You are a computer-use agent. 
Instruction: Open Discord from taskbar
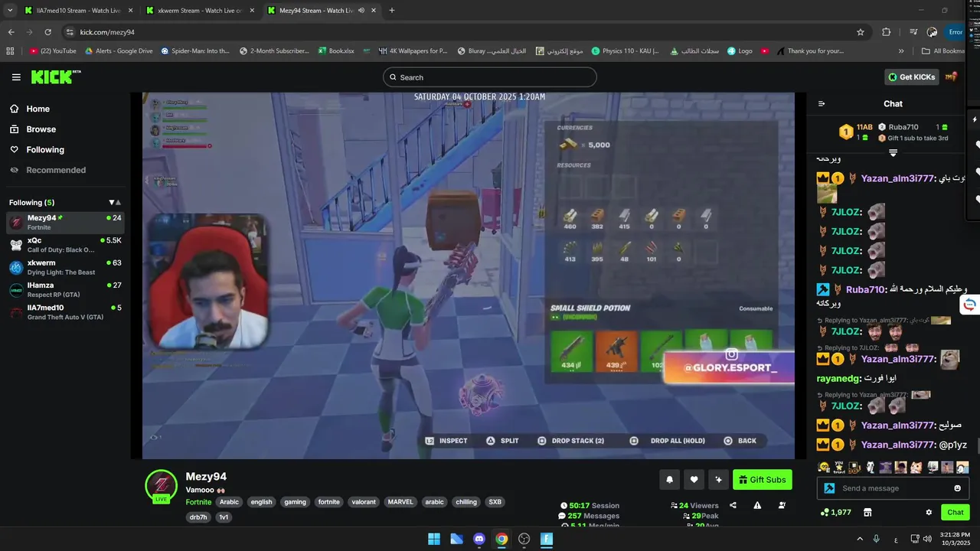tap(479, 539)
